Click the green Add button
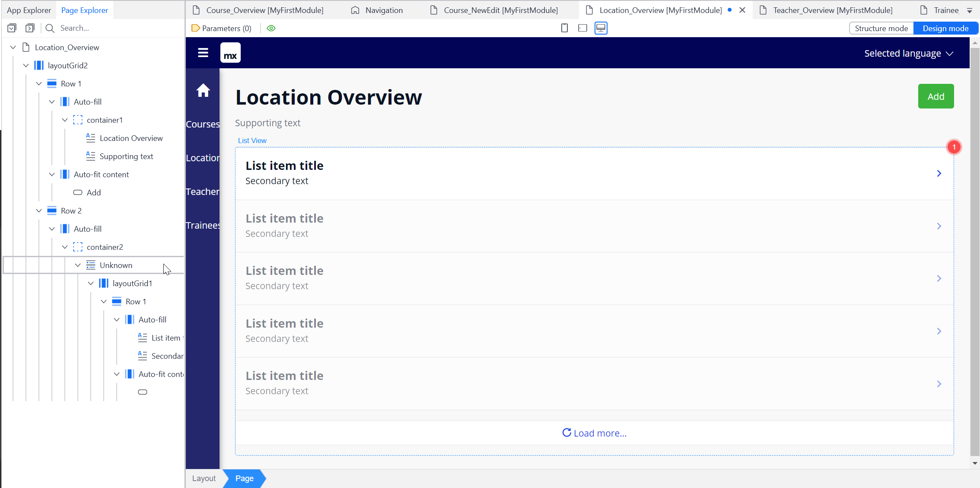980x488 pixels. 935,96
